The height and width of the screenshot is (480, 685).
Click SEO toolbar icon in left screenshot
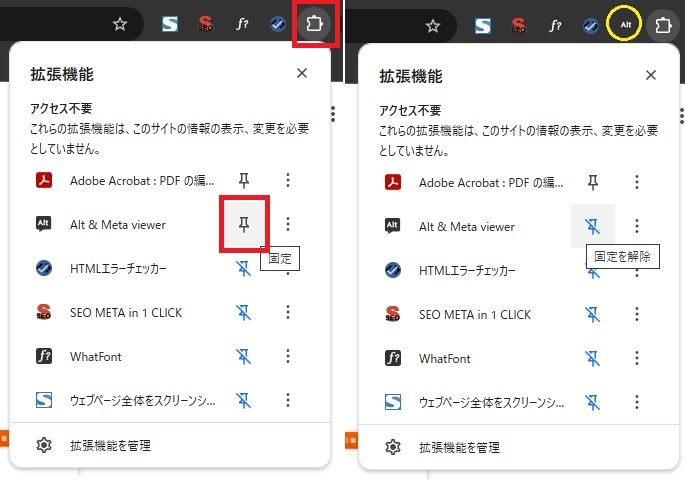(x=205, y=24)
